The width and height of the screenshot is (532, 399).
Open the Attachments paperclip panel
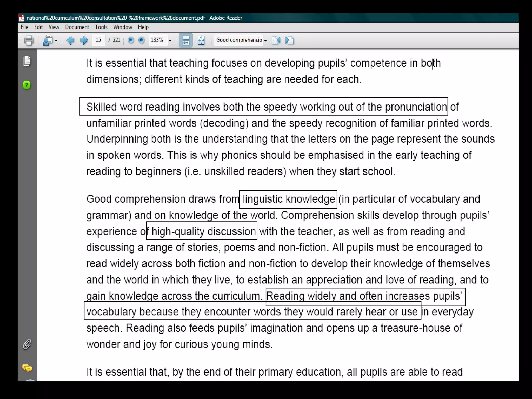coord(27,344)
